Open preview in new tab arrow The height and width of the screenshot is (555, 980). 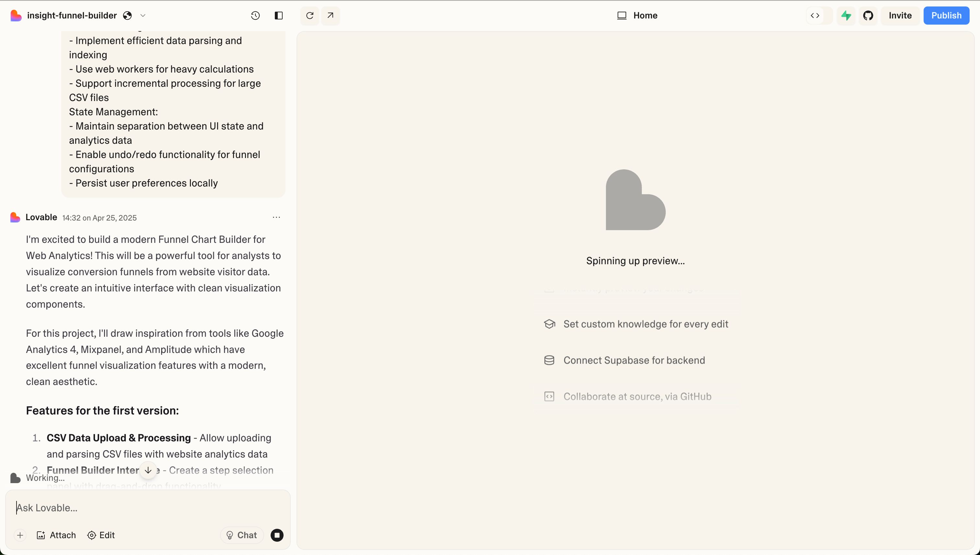pyautogui.click(x=330, y=16)
